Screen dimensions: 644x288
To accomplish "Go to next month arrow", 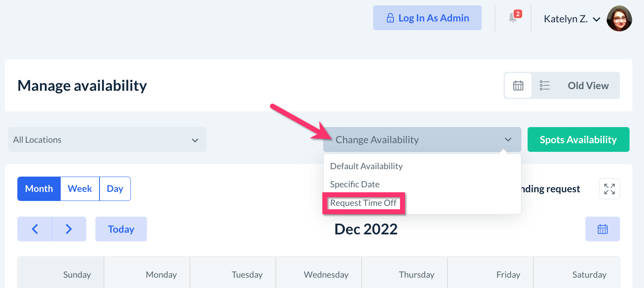I will coord(69,229).
